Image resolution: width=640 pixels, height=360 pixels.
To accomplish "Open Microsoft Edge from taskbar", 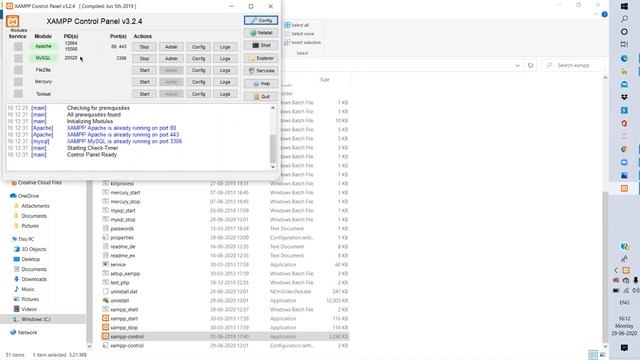I will pos(624,58).
